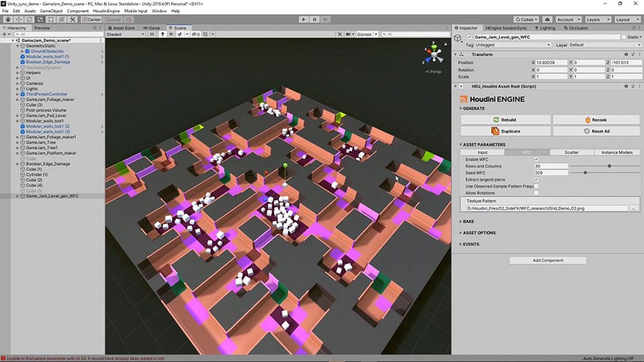The width and height of the screenshot is (644, 362).
Task: Open the HoudiniEngine menu
Action: pos(107,11)
